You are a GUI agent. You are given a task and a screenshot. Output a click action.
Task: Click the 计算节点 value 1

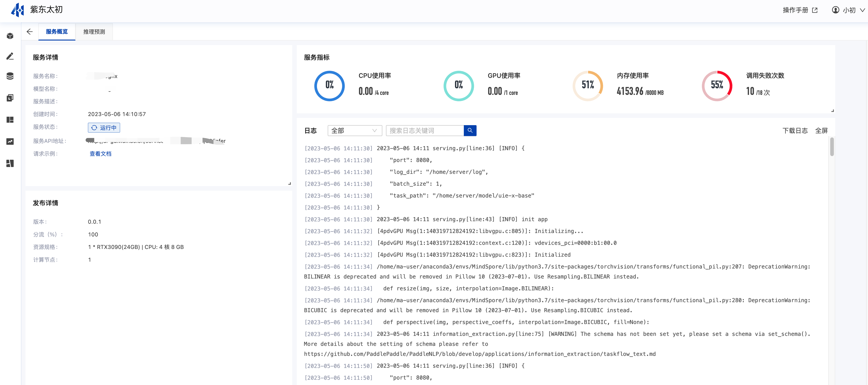[89, 260]
